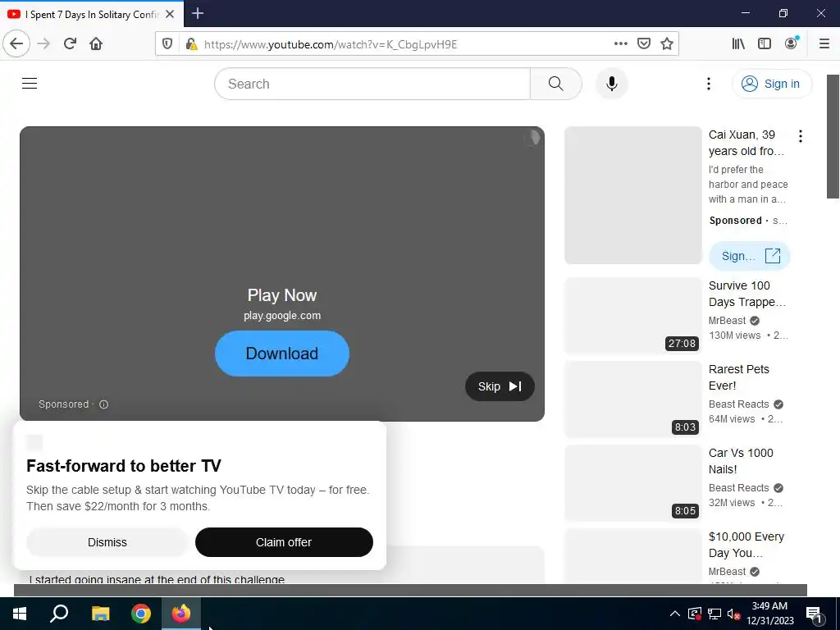Click the Firefox taskbar icon
The height and width of the screenshot is (630, 840).
[x=181, y=614]
